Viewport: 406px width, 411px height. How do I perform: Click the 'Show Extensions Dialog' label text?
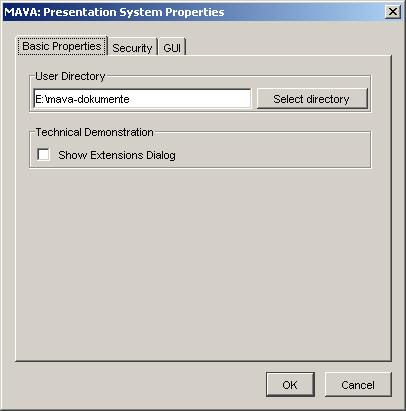(117, 155)
